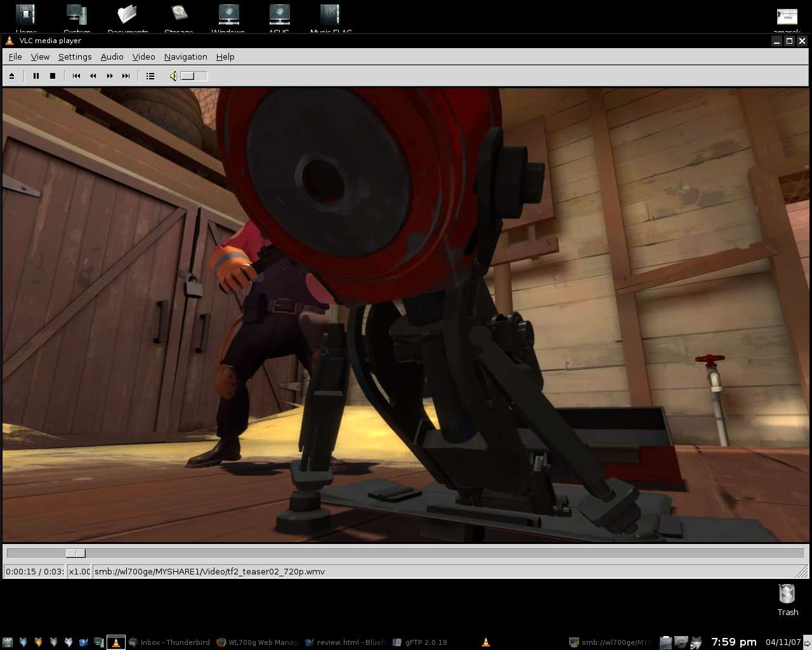
Task: Open the Music FLAC desktop icon
Action: coord(331,18)
